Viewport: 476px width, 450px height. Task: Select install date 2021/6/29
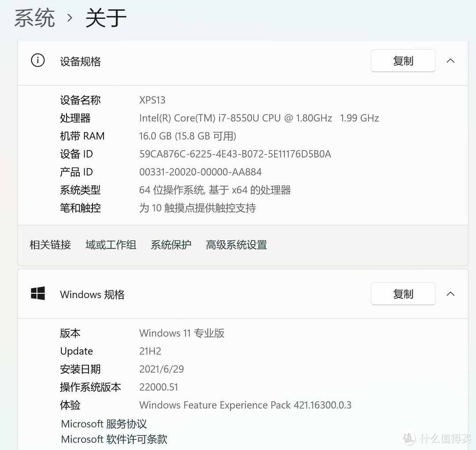[161, 369]
